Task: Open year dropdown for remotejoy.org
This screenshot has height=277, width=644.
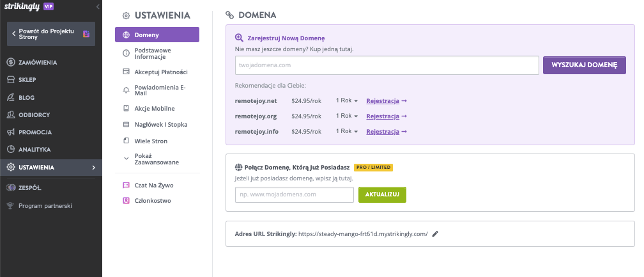Action: coord(347,116)
